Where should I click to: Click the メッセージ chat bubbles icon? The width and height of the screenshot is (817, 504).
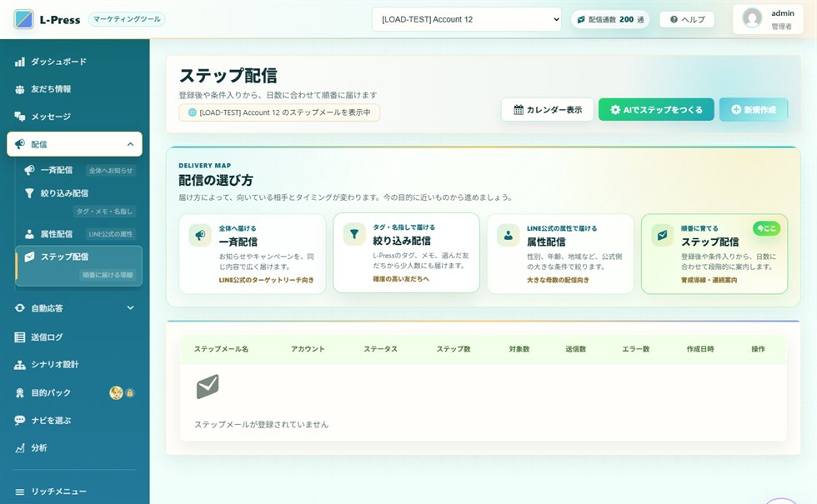(20, 117)
